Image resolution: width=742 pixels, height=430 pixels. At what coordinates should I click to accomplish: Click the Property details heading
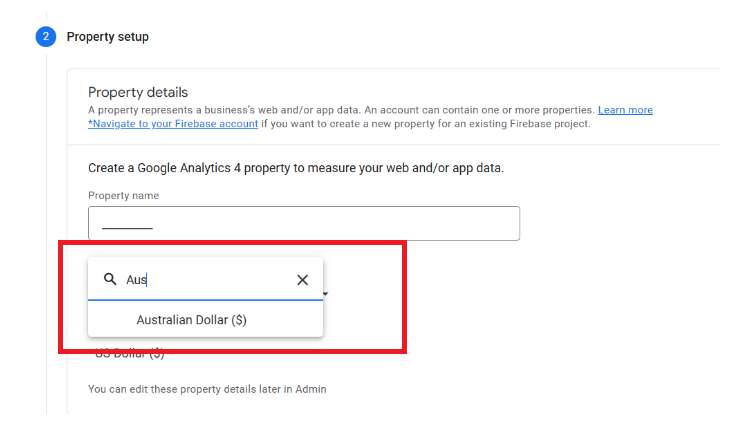coord(138,92)
